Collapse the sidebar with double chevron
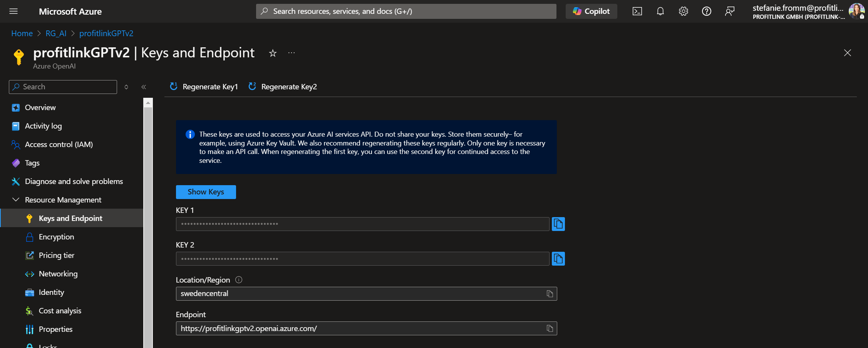This screenshot has height=348, width=868. click(144, 87)
